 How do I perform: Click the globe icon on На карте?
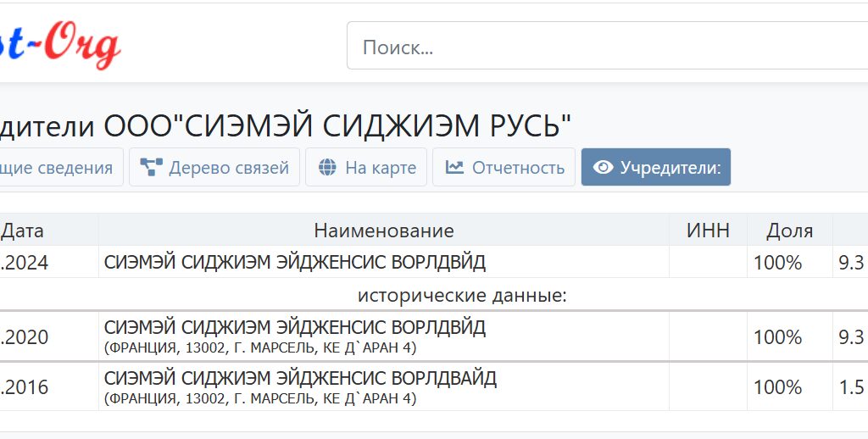[x=327, y=168]
